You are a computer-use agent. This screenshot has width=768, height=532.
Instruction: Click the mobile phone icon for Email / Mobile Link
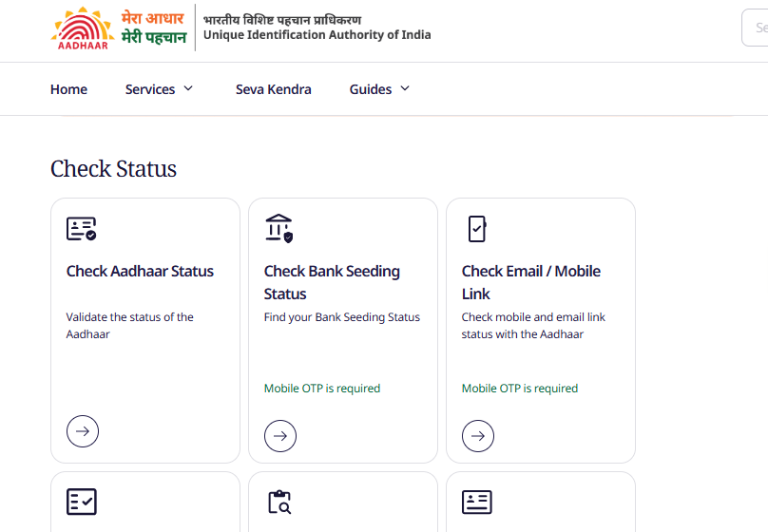click(477, 229)
